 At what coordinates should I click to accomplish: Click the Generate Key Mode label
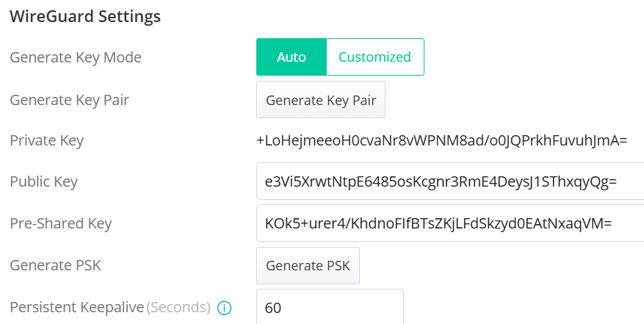76,57
